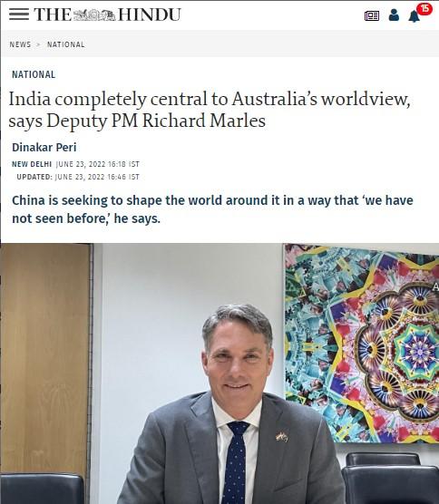The image size is (439, 504).
Task: Click the NEW DELHI dateline
Action: pyautogui.click(x=32, y=164)
